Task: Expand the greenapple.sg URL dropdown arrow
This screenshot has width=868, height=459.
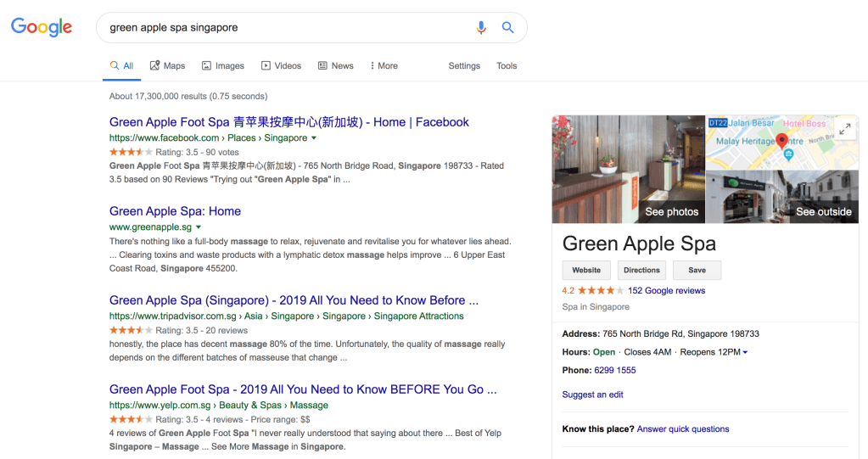Action: pos(199,227)
